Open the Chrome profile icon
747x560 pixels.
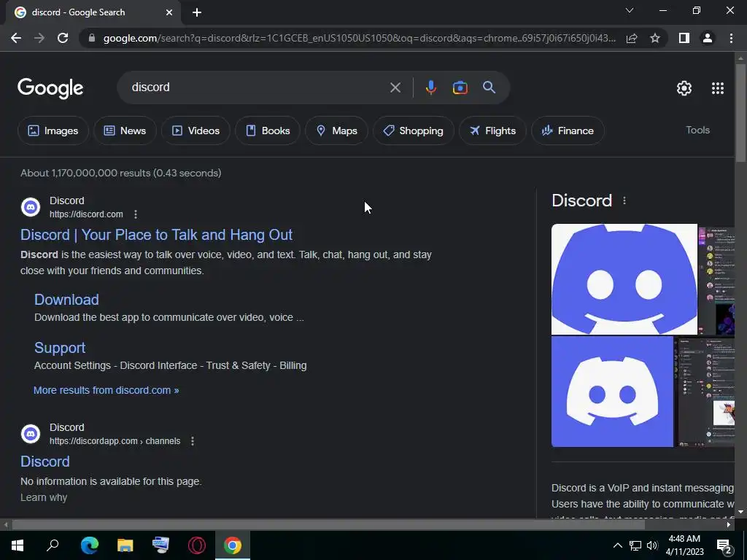tap(708, 38)
